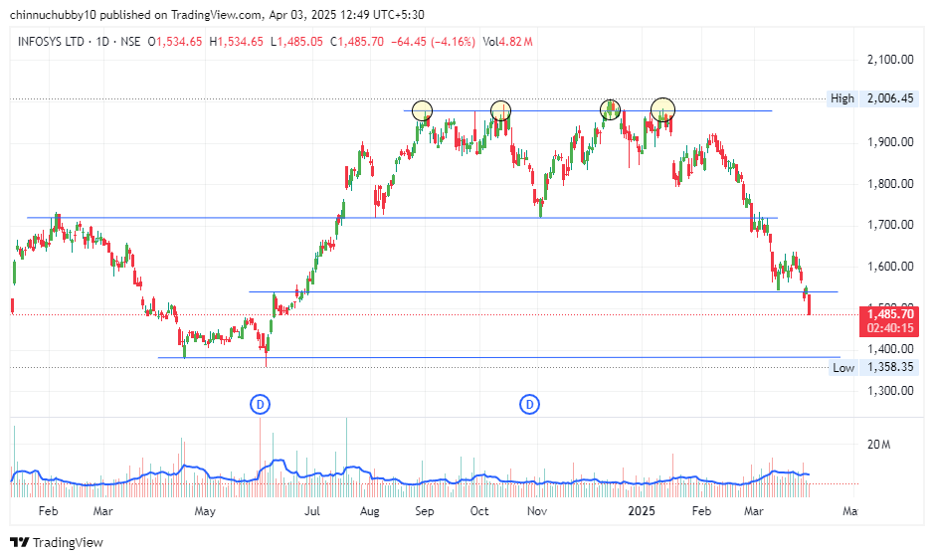Click the TradingView logo at bottom left
Viewport: 934px width, 560px height.
click(56, 543)
